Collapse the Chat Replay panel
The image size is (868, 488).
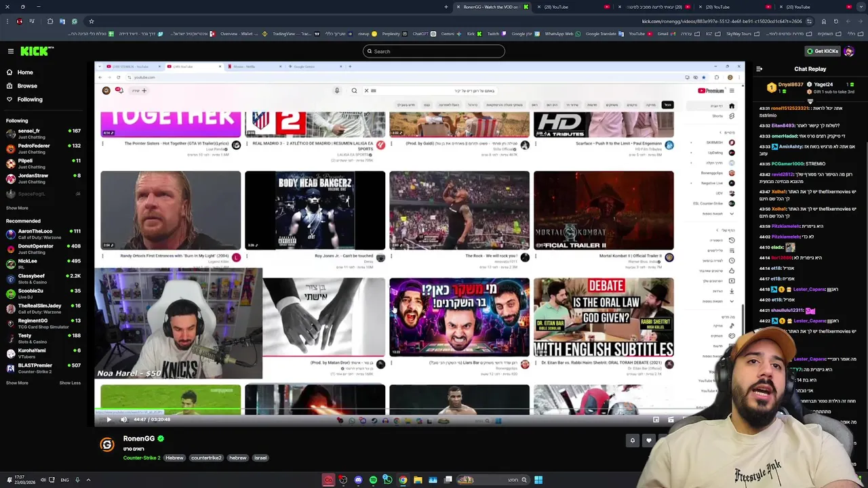759,68
